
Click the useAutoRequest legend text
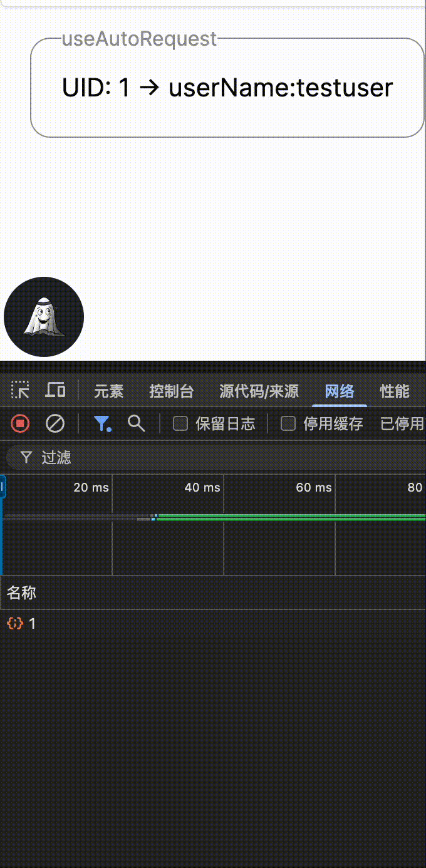tap(139, 39)
